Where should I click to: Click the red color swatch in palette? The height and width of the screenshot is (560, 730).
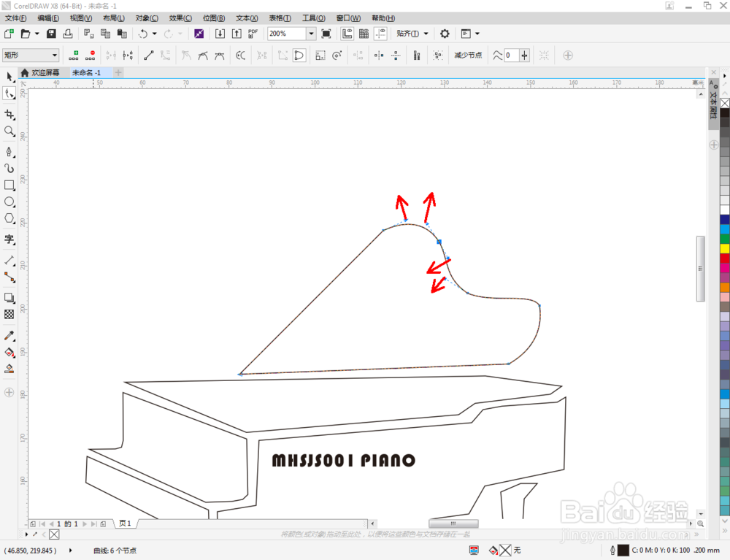point(725,258)
